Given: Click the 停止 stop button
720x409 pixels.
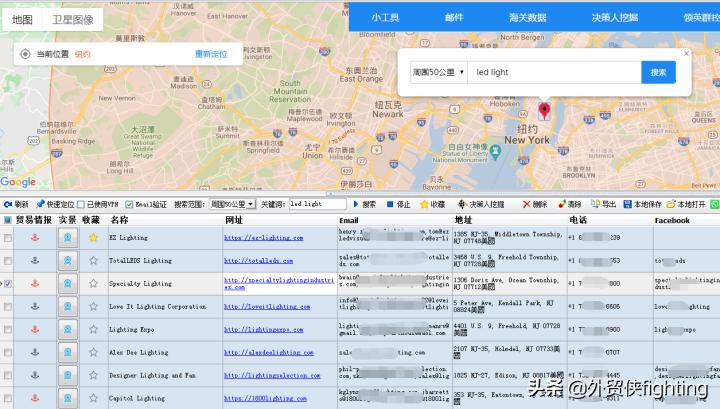Looking at the screenshot, I should pos(398,204).
